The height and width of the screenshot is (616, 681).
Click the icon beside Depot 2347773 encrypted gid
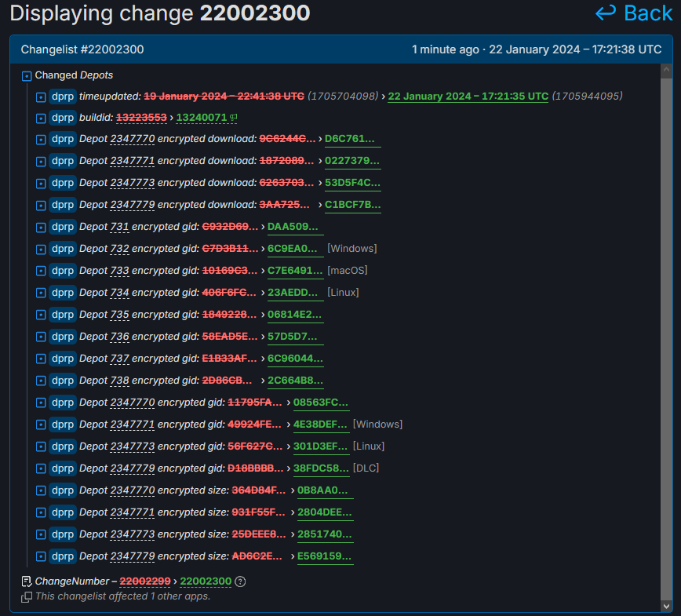click(41, 447)
